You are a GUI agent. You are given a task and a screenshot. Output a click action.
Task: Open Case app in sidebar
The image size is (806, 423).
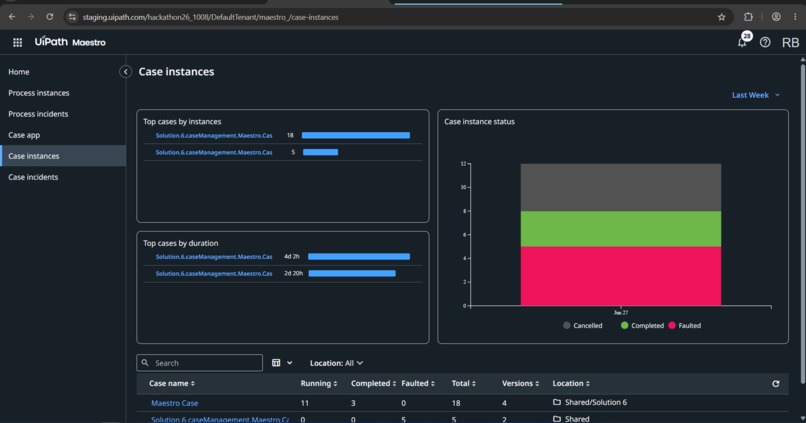pos(63,135)
